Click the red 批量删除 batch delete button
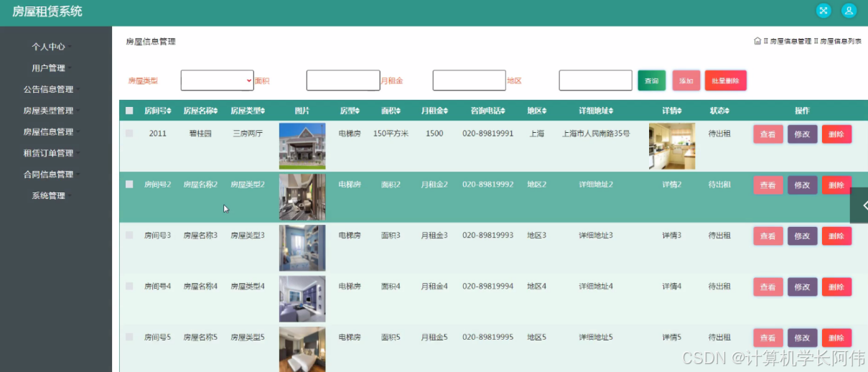The width and height of the screenshot is (868, 372). [726, 80]
